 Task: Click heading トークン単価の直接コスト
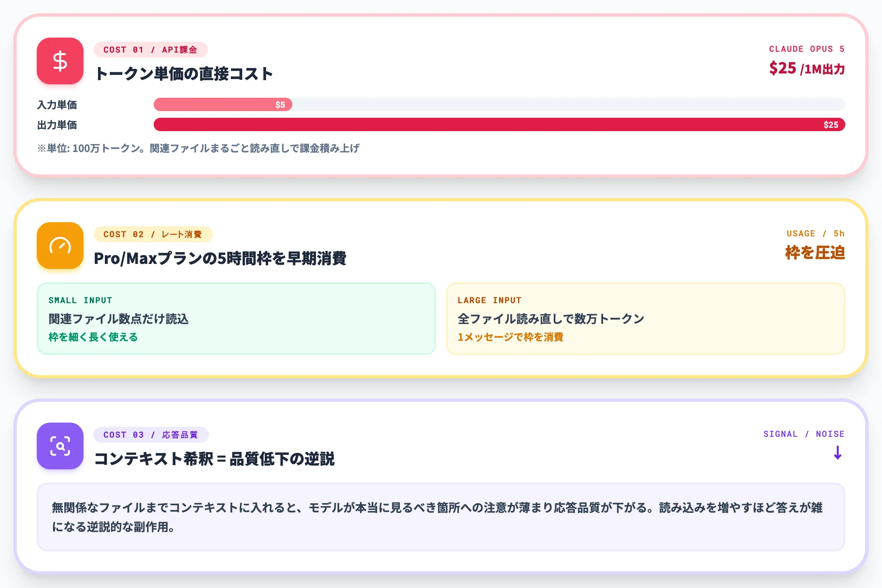click(184, 73)
